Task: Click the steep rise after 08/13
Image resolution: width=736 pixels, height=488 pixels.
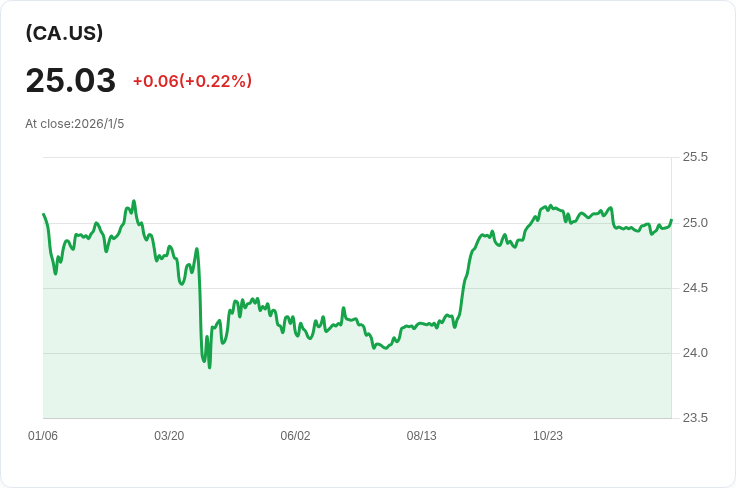Action: 465,275
